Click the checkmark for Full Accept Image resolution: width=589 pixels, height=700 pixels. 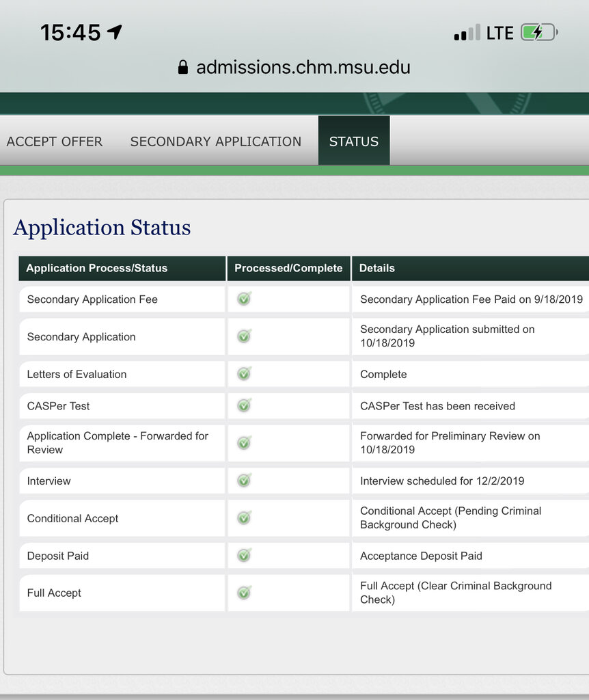[x=244, y=593]
